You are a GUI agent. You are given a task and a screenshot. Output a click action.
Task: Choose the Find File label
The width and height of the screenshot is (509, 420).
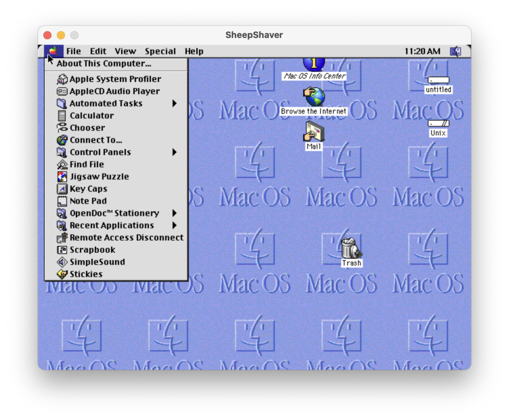87,164
